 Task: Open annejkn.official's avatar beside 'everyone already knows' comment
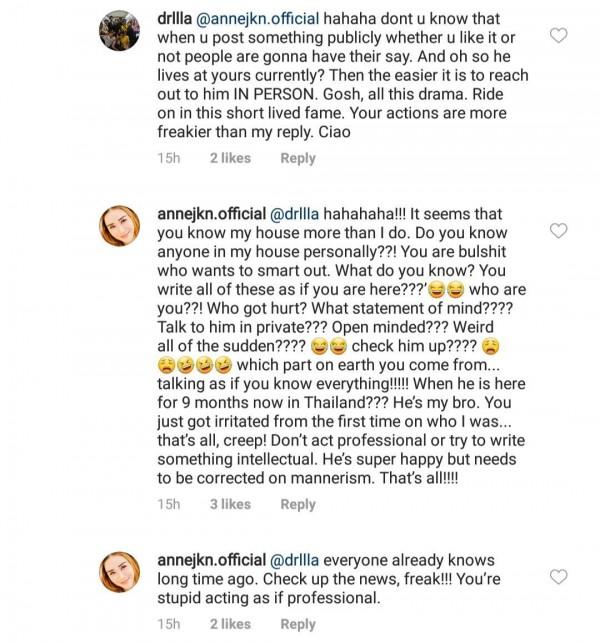[x=125, y=572]
